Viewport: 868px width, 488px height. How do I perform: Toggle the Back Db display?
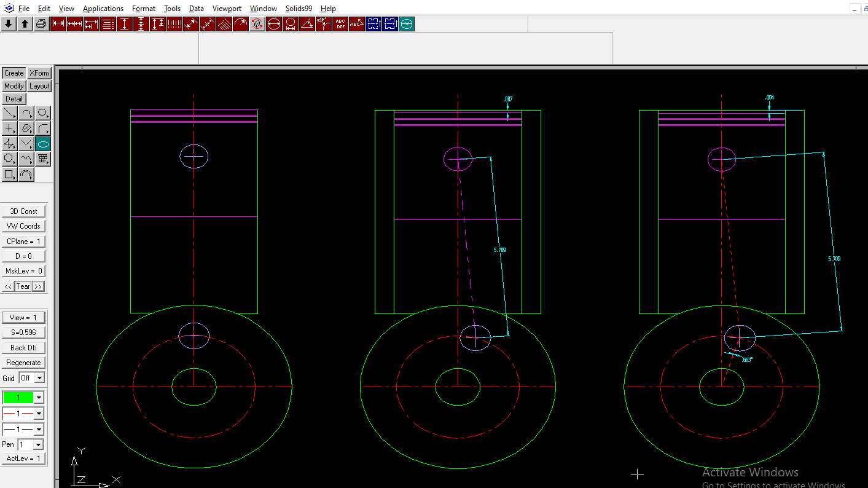(x=23, y=347)
